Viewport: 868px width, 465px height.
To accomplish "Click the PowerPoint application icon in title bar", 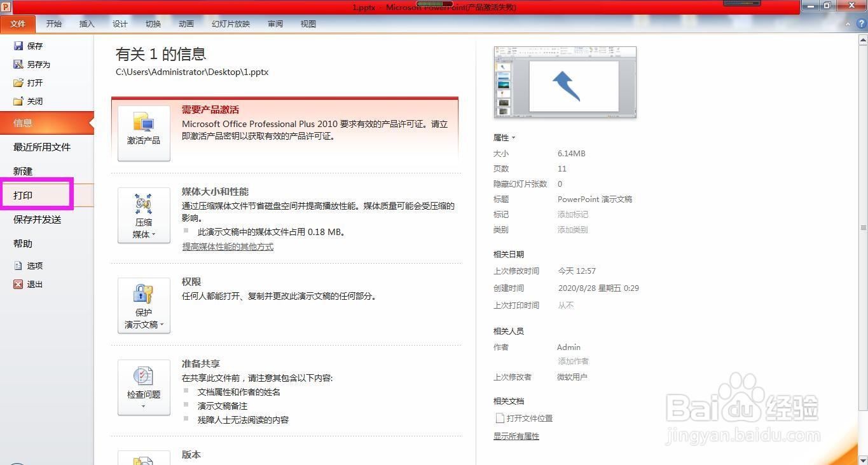I will tap(6, 6).
